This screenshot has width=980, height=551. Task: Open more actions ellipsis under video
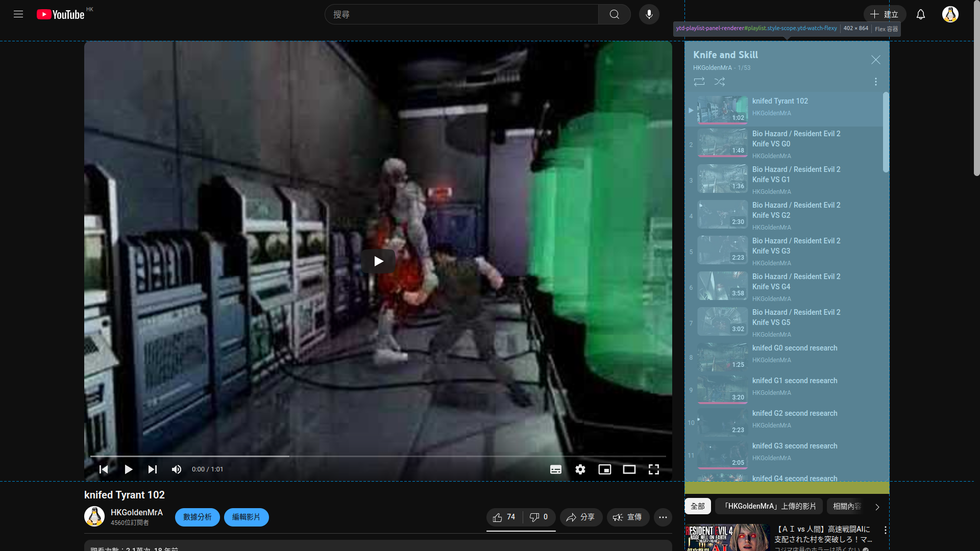[x=663, y=517]
